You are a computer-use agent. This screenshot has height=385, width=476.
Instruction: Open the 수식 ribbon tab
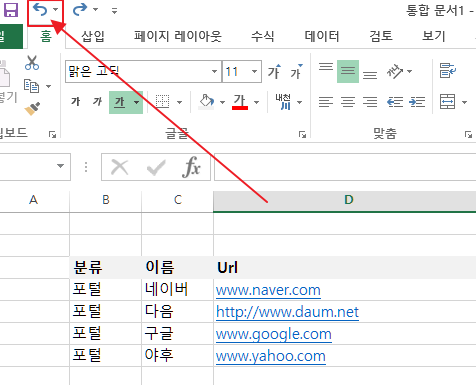click(263, 36)
